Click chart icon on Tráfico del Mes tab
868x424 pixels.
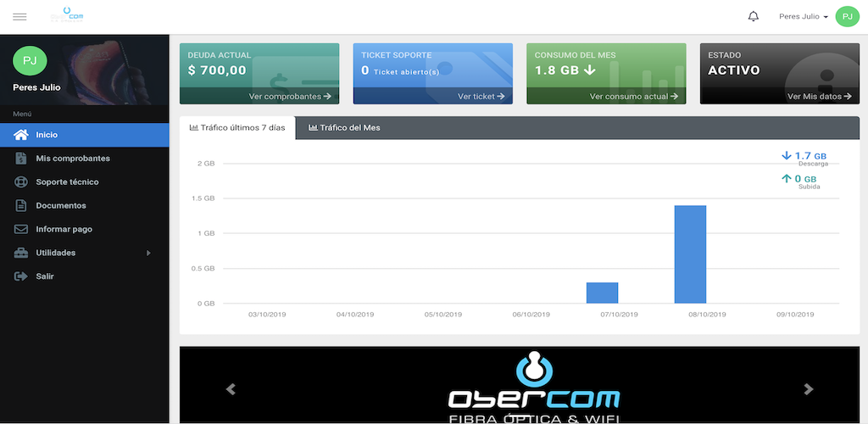313,128
